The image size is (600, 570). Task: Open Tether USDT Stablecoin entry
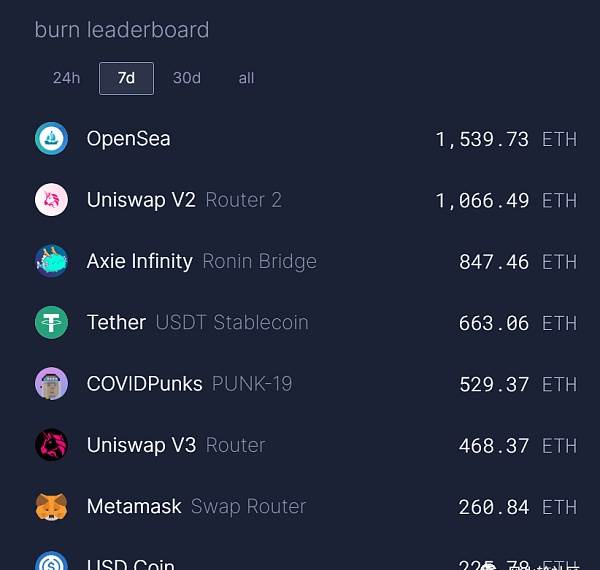[x=305, y=322]
